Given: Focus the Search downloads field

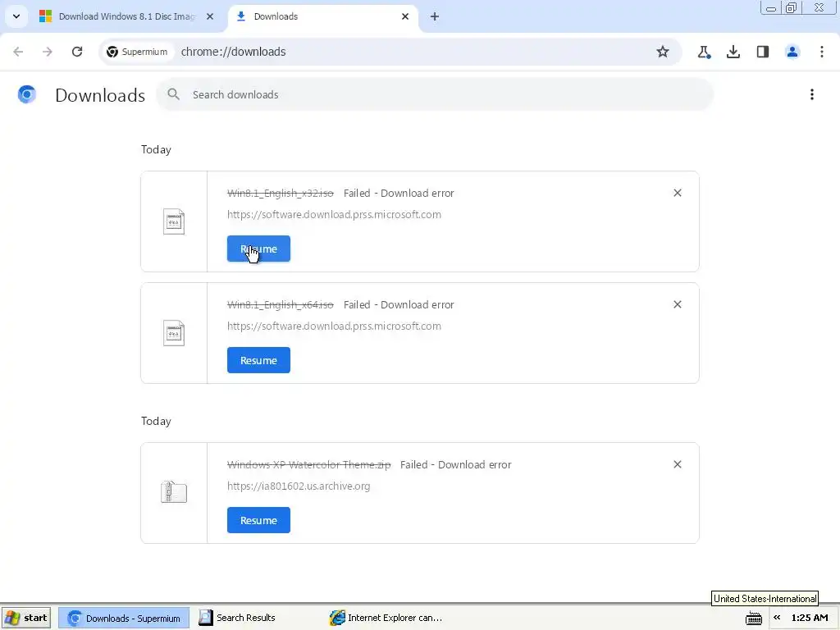Looking at the screenshot, I should pyautogui.click(x=435, y=94).
